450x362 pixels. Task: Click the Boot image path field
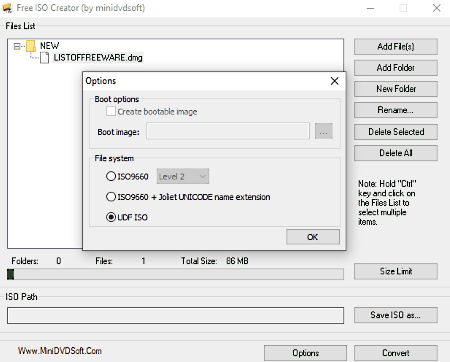tap(228, 131)
